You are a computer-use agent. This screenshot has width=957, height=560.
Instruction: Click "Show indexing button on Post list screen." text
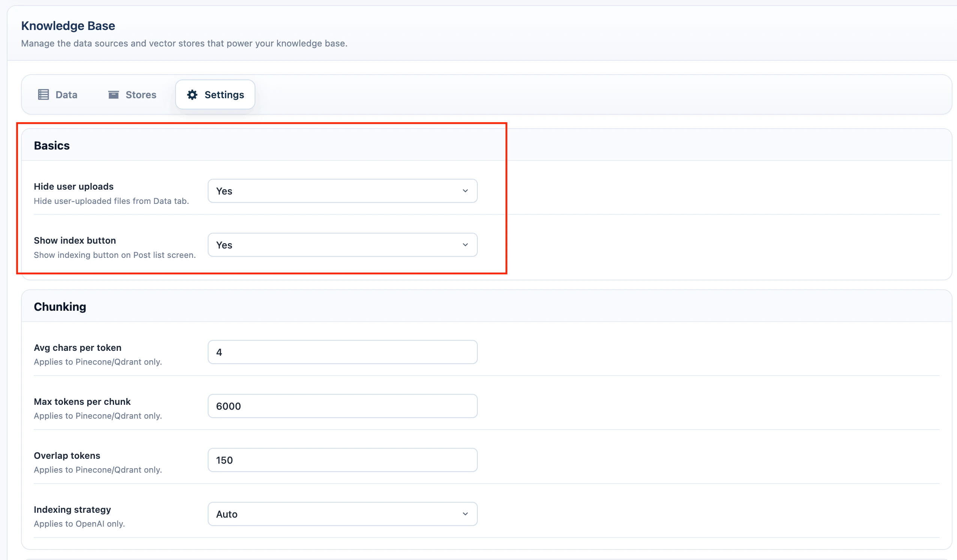(115, 255)
